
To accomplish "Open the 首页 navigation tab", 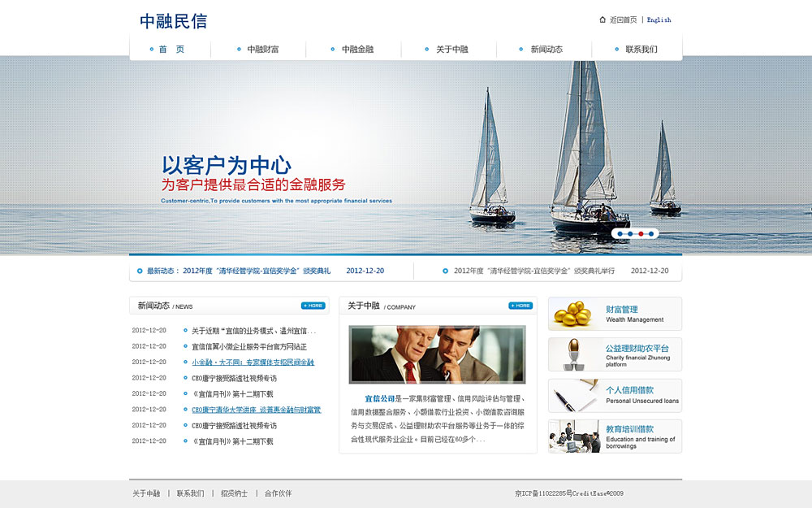I will click(x=171, y=50).
